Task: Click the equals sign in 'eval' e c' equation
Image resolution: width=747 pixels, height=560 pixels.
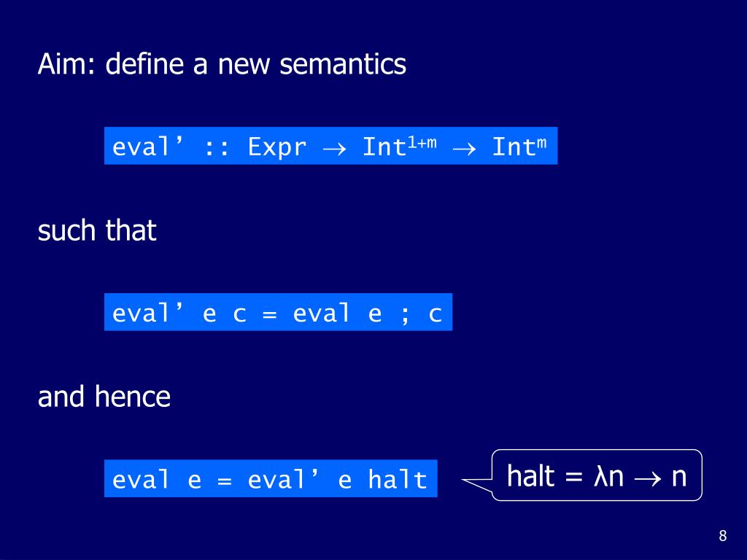Action: (270, 315)
